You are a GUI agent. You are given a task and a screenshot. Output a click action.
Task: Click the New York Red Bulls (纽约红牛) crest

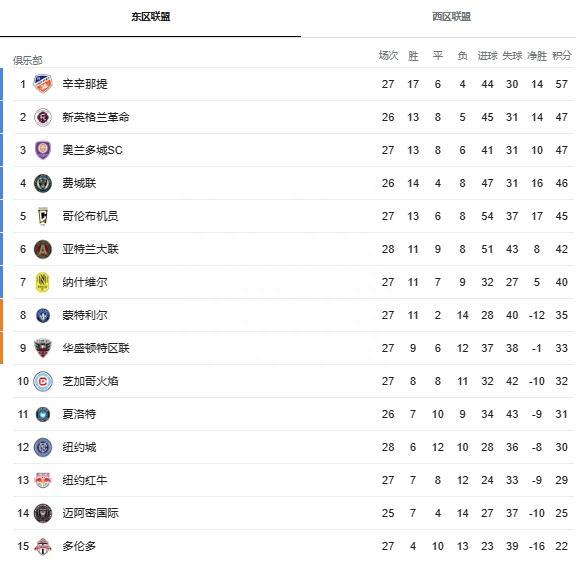coord(43,480)
